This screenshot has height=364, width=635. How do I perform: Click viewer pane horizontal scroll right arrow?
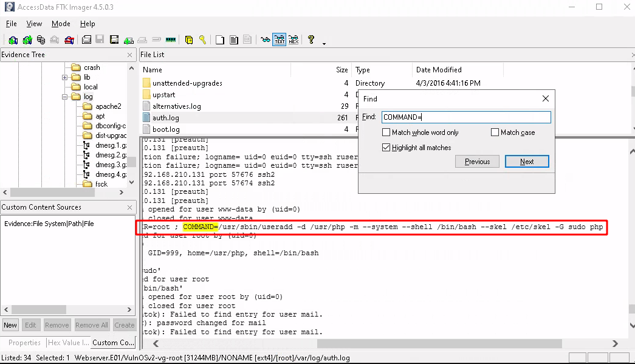pos(615,343)
